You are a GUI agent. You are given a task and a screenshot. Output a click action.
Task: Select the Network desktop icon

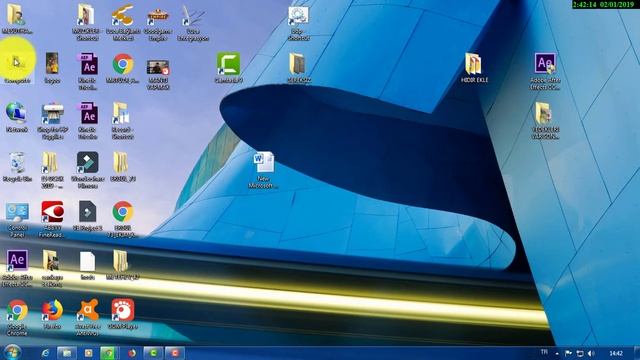[x=16, y=113]
